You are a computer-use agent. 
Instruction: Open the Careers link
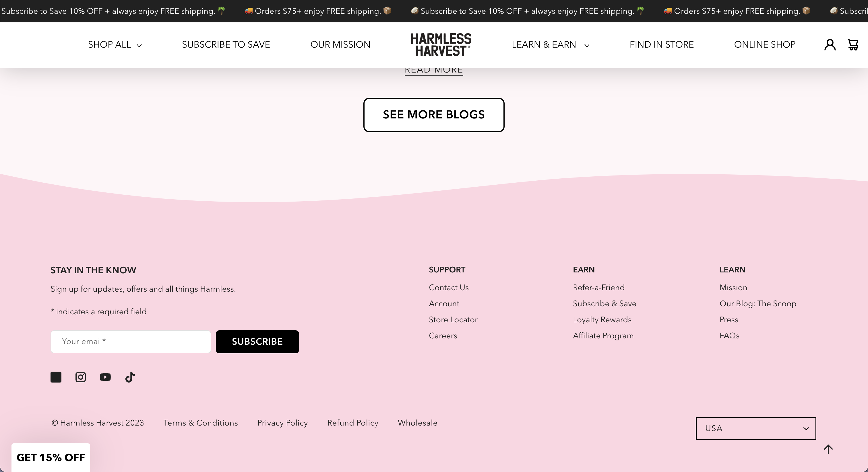[443, 336]
